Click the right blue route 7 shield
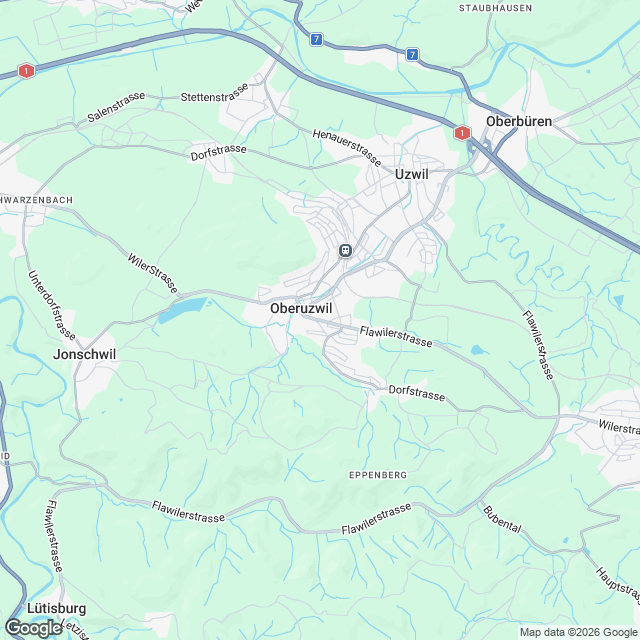The image size is (640, 640). (412, 54)
